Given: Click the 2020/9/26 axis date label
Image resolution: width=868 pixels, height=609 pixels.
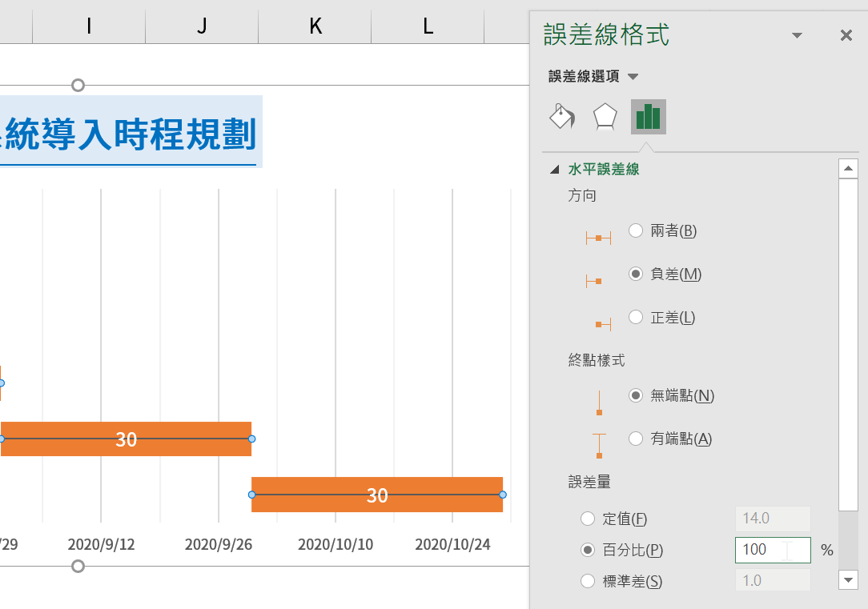Looking at the screenshot, I should [218, 545].
